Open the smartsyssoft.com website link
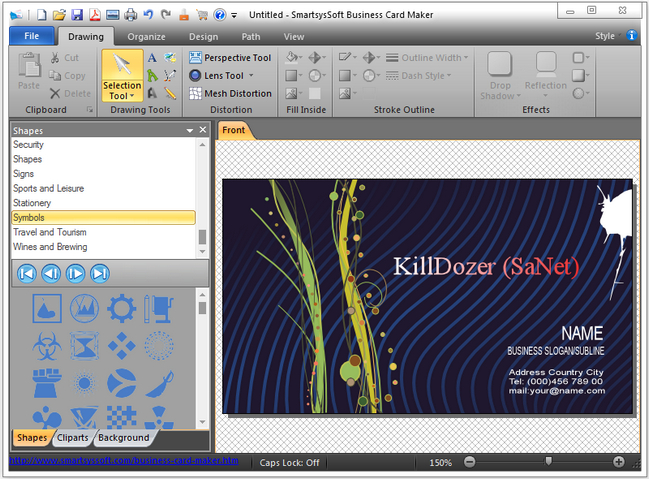This screenshot has height=479, width=649. [x=124, y=460]
